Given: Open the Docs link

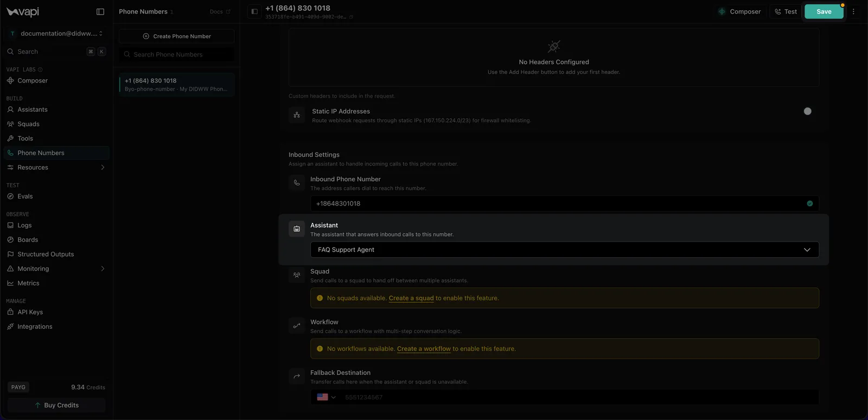Looking at the screenshot, I should (x=220, y=11).
